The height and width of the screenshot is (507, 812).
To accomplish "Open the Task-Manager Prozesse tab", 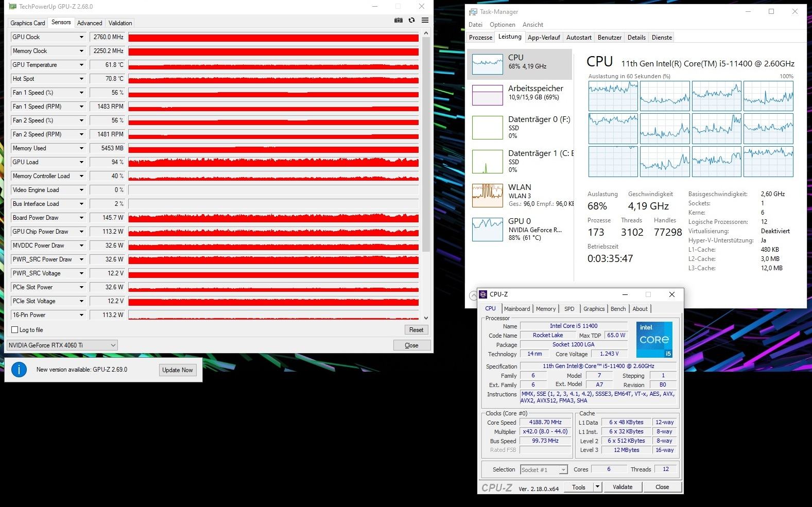I will point(481,38).
